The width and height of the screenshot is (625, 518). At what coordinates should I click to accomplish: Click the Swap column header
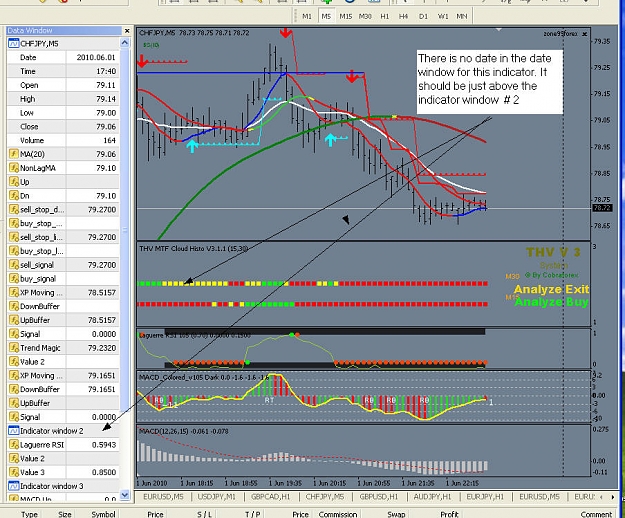pyautogui.click(x=396, y=514)
